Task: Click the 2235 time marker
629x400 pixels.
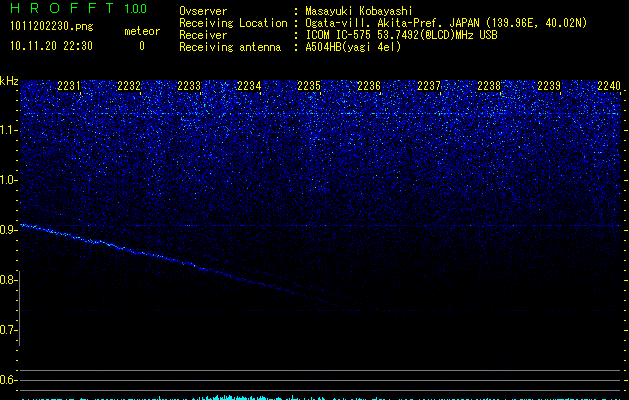Action: (x=309, y=86)
